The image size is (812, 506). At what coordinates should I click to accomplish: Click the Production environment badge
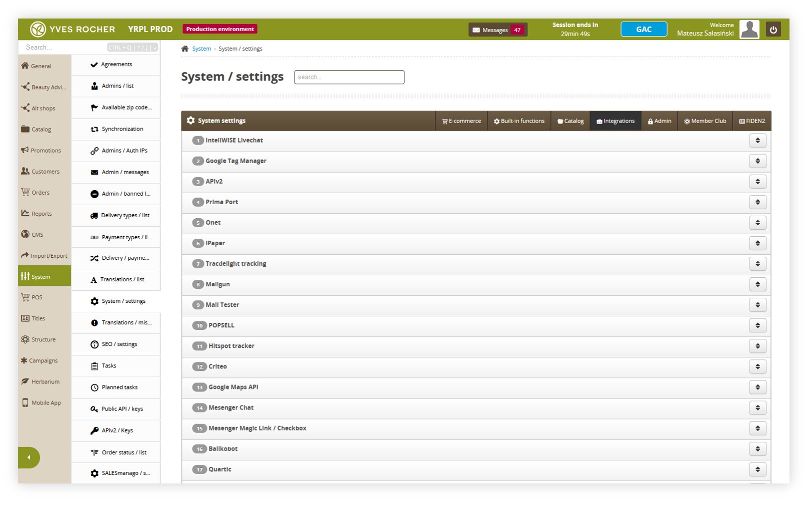pos(220,29)
